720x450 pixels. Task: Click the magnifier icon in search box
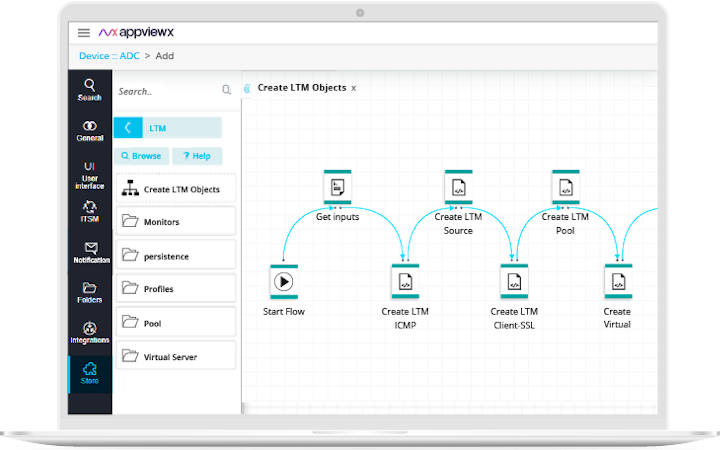tap(226, 90)
